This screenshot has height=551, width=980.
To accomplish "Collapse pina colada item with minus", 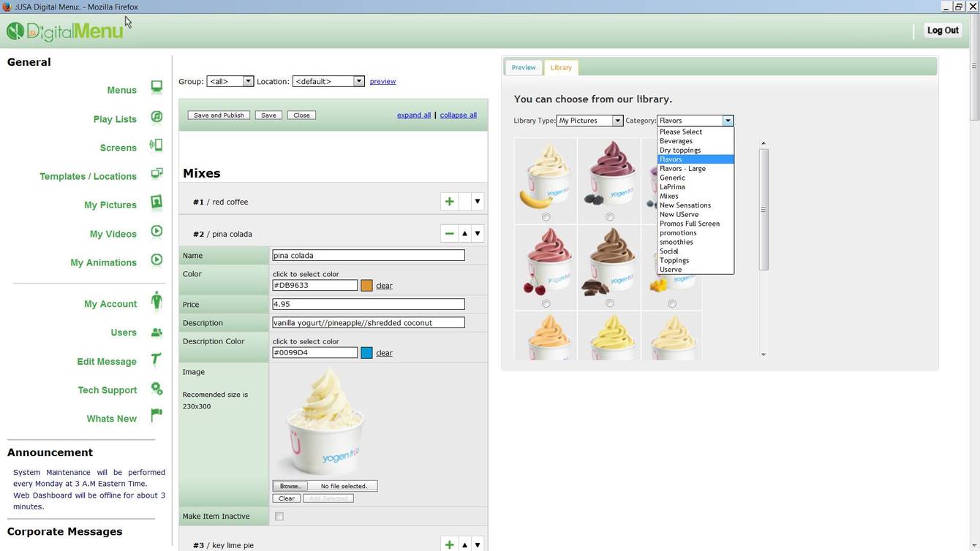I will tap(449, 234).
